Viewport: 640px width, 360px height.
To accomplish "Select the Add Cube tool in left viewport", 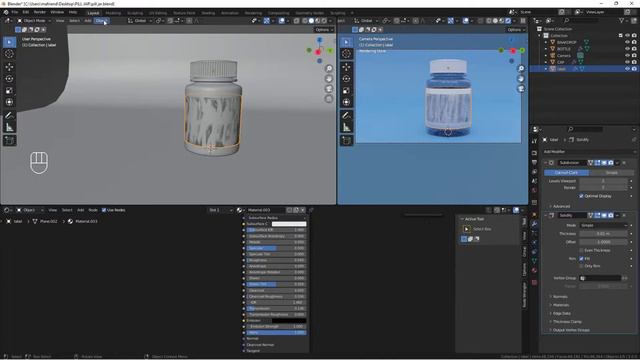I will pyautogui.click(x=9, y=141).
